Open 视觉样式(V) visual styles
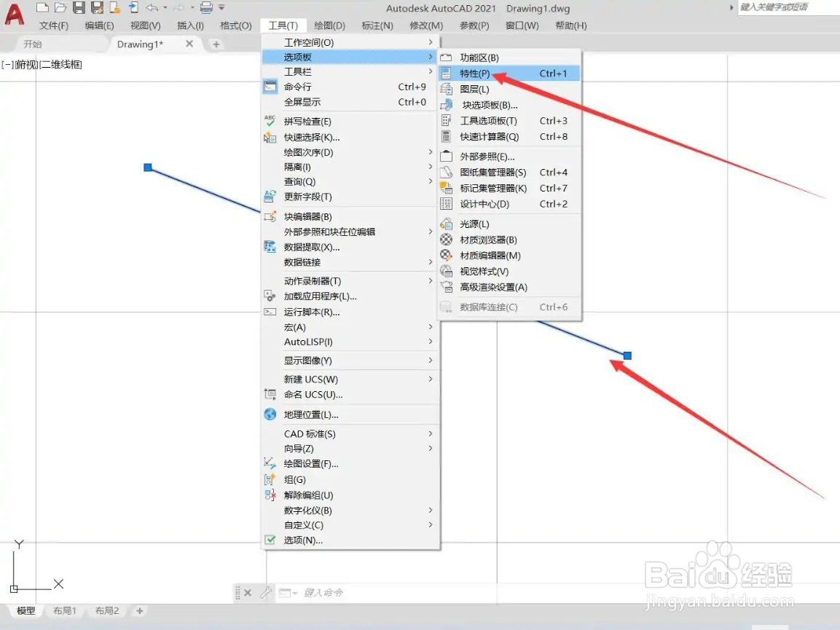Image resolution: width=840 pixels, height=630 pixels. [509, 271]
